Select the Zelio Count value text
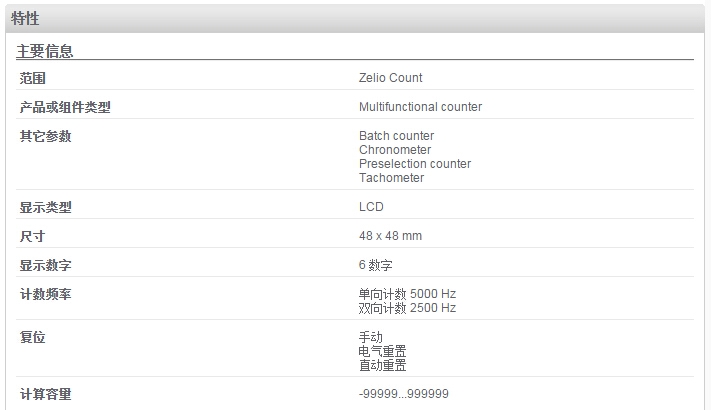 [390, 78]
